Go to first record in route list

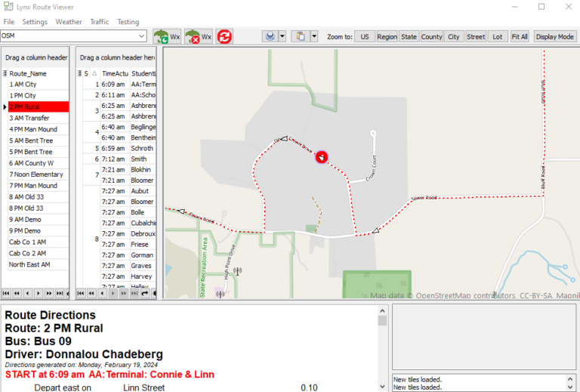(x=7, y=293)
